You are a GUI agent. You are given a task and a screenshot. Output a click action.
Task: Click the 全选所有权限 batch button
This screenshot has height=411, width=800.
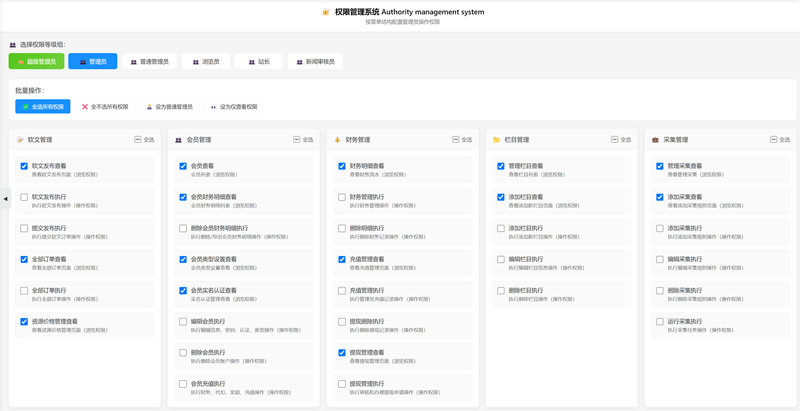[x=43, y=107]
